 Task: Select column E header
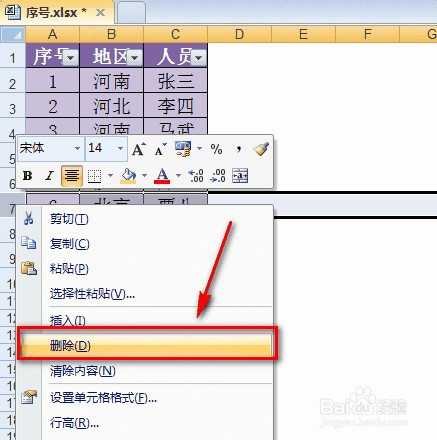tap(304, 34)
